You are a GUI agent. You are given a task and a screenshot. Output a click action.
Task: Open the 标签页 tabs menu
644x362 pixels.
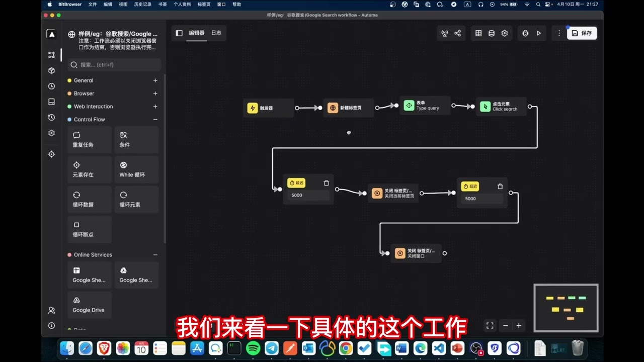(204, 4)
